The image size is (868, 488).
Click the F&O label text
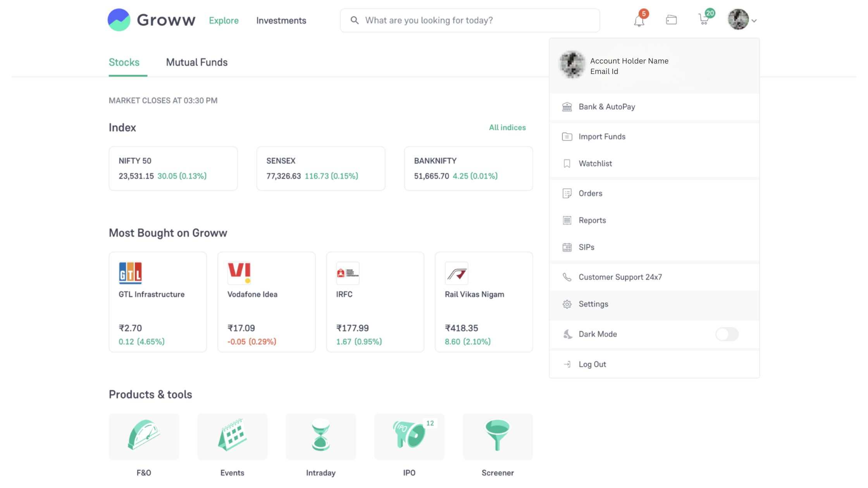point(144,473)
